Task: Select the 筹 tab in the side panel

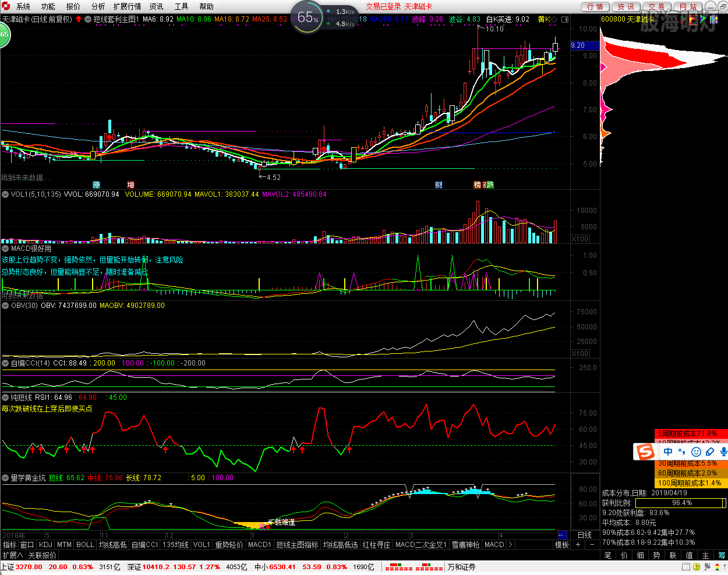Action: tap(722, 555)
